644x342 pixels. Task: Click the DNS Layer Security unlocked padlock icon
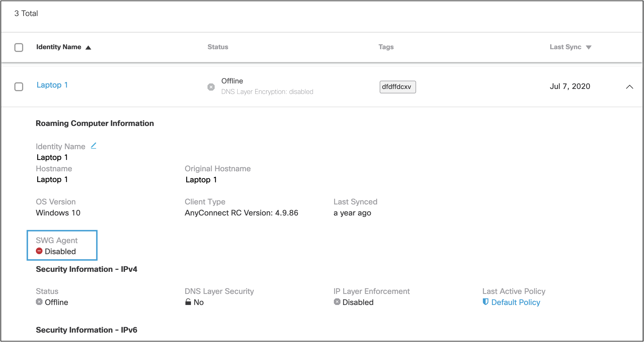coord(188,302)
